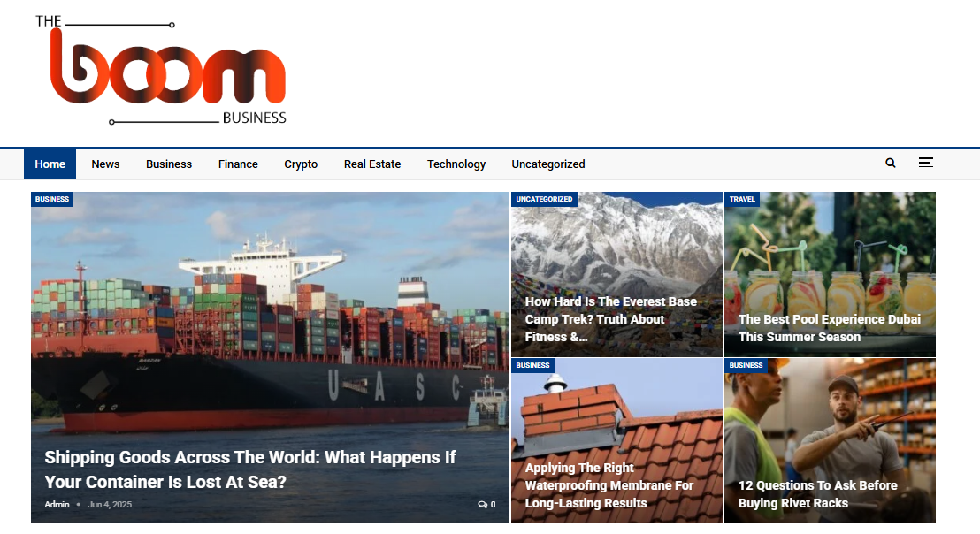980x534 pixels.
Task: Open the Finance menu item
Action: 238,164
